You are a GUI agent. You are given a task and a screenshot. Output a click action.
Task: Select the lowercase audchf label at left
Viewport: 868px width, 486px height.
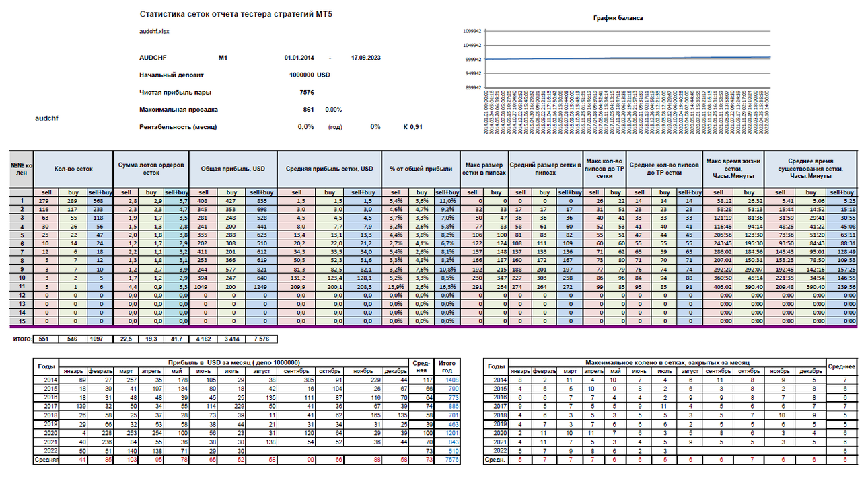46,118
